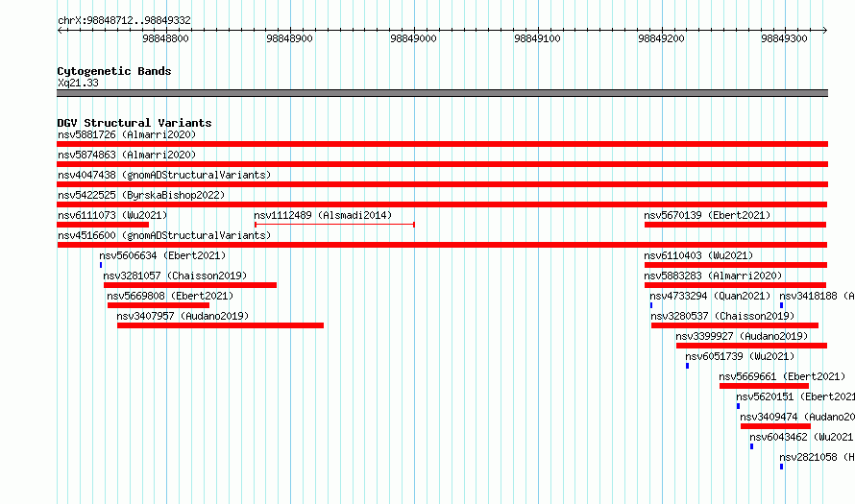This screenshot has height=504, width=855.
Task: Click the red bar beneath nsv3281057
Action: [190, 285]
